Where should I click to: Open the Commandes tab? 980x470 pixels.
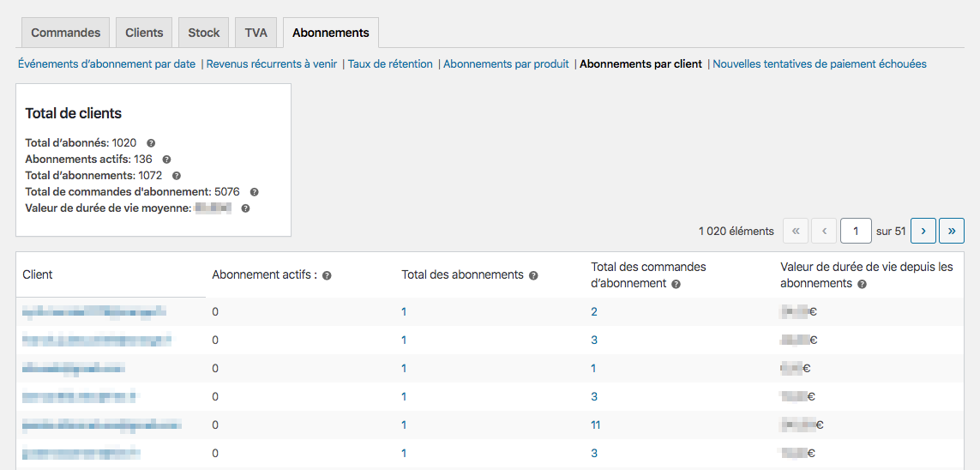click(65, 33)
